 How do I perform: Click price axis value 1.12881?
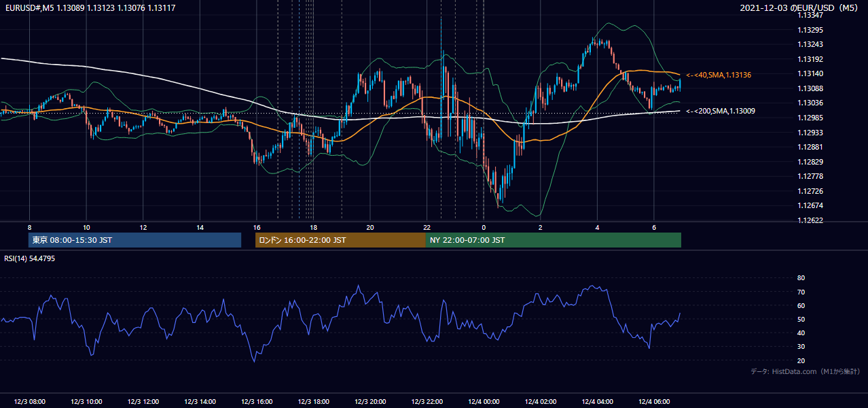811,147
